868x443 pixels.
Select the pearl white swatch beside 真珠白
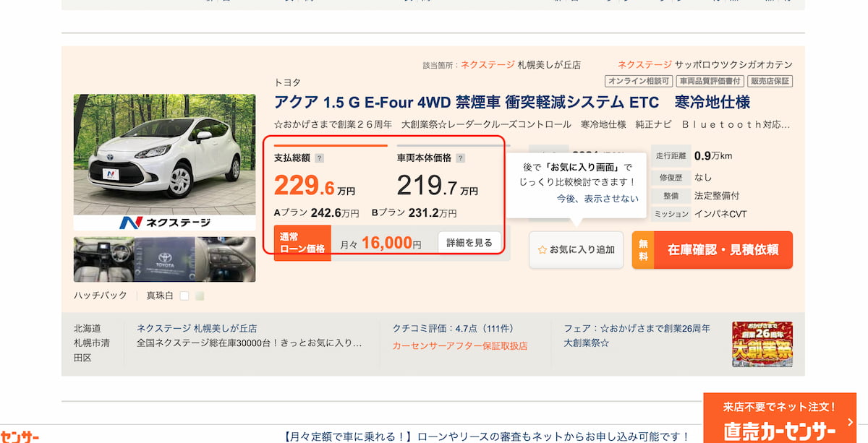pyautogui.click(x=185, y=295)
